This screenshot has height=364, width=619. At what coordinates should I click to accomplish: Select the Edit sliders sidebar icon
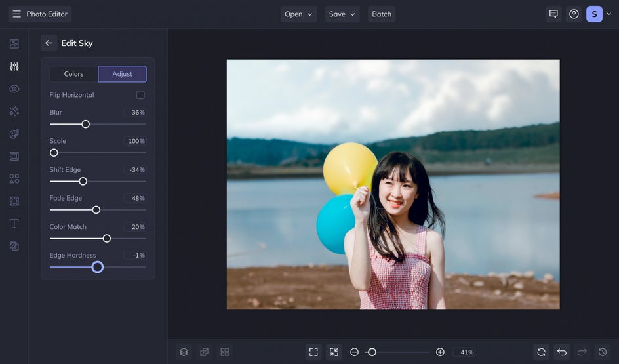14,66
